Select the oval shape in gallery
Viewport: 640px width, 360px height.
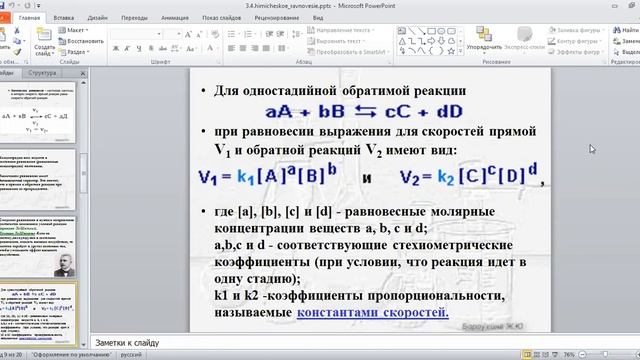pyautogui.click(x=441, y=31)
